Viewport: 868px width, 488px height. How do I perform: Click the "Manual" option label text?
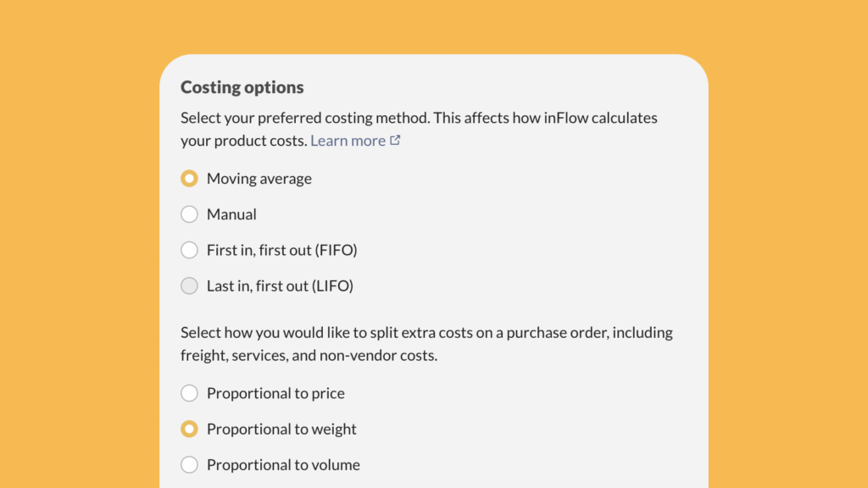(x=231, y=214)
